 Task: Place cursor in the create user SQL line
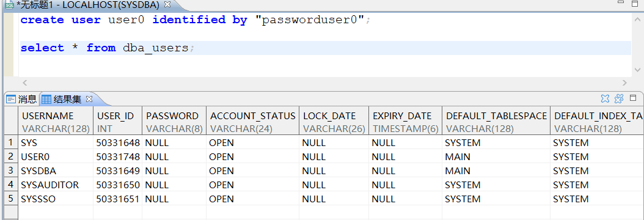click(196, 20)
